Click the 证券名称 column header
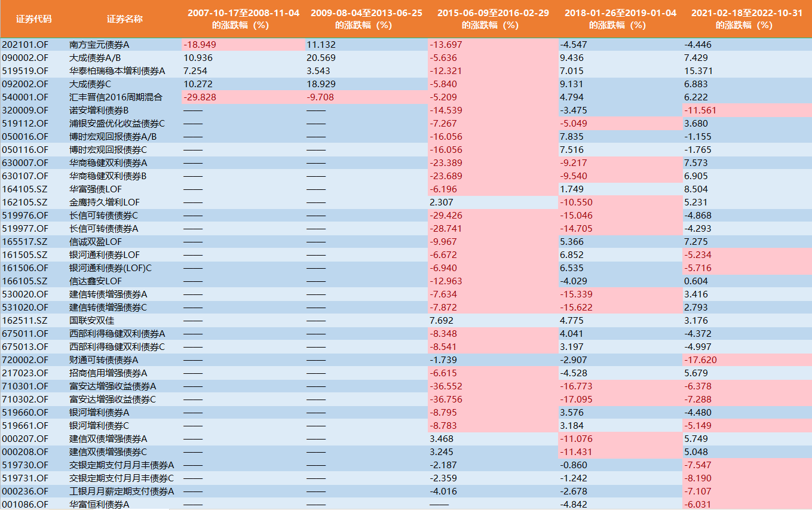The height and width of the screenshot is (510, 812). [124, 19]
